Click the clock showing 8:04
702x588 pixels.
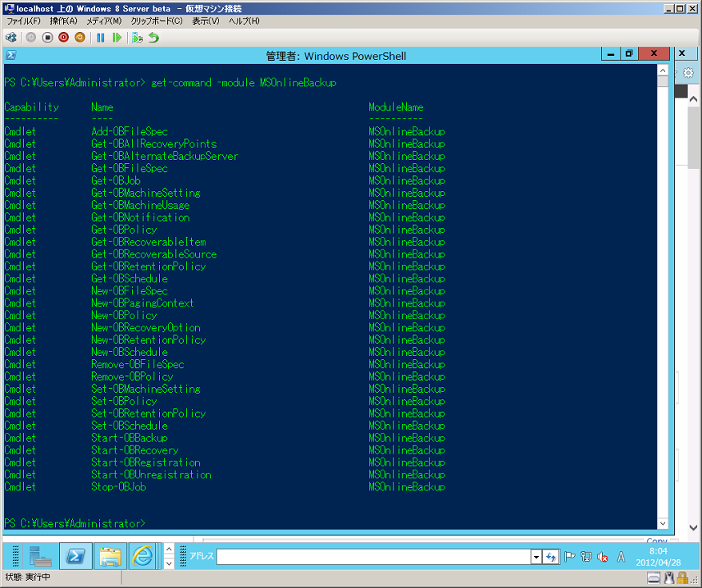click(658, 556)
